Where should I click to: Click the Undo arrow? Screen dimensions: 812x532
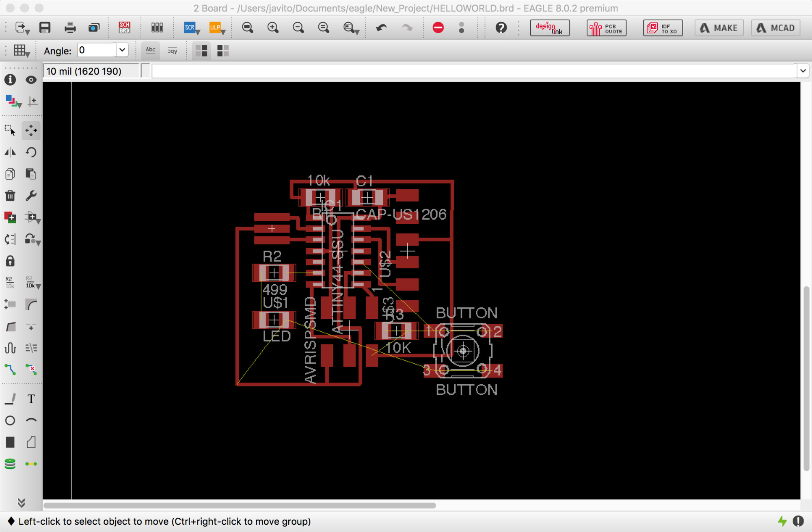click(x=381, y=28)
